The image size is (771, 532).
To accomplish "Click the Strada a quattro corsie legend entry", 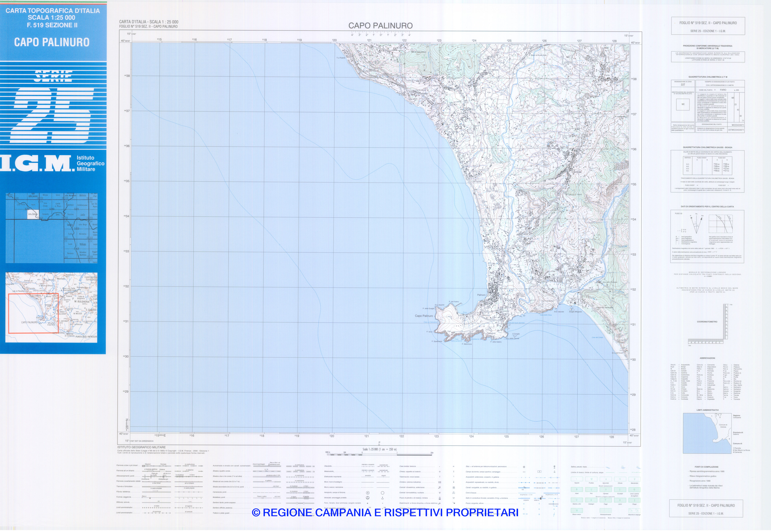I will coord(221,471).
